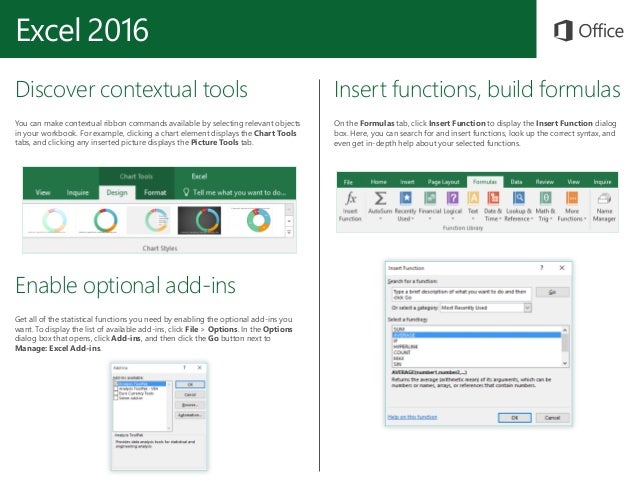
Task: Check the Analysis ToolPak add-in
Action: pos(116,384)
